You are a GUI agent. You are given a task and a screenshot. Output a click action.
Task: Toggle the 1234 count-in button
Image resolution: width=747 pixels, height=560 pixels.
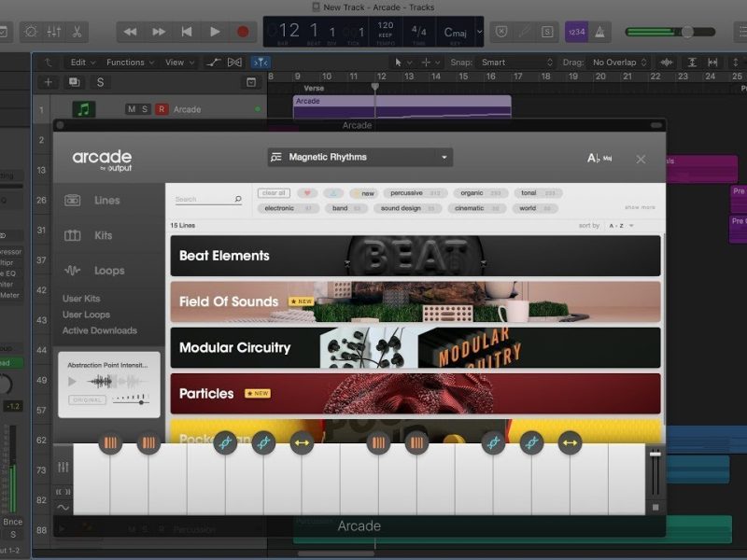pyautogui.click(x=576, y=32)
